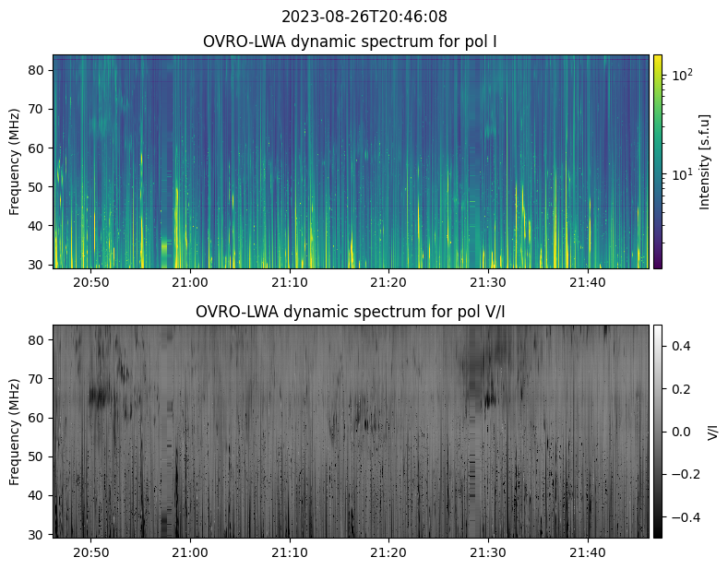728x569 pixels.
Task: Click the 21:30 time tick under the top plot
Action: (488, 282)
